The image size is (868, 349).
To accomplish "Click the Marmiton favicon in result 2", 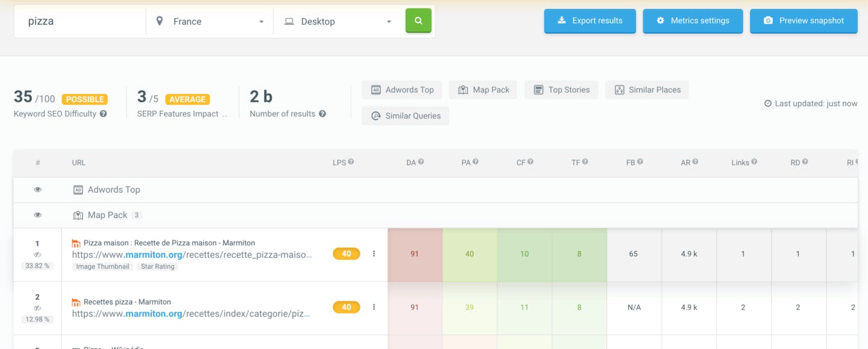I will tap(76, 302).
